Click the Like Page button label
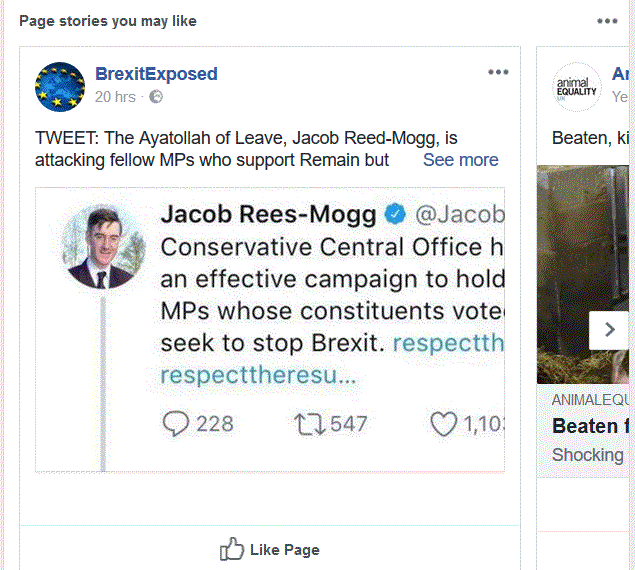 coord(285,549)
